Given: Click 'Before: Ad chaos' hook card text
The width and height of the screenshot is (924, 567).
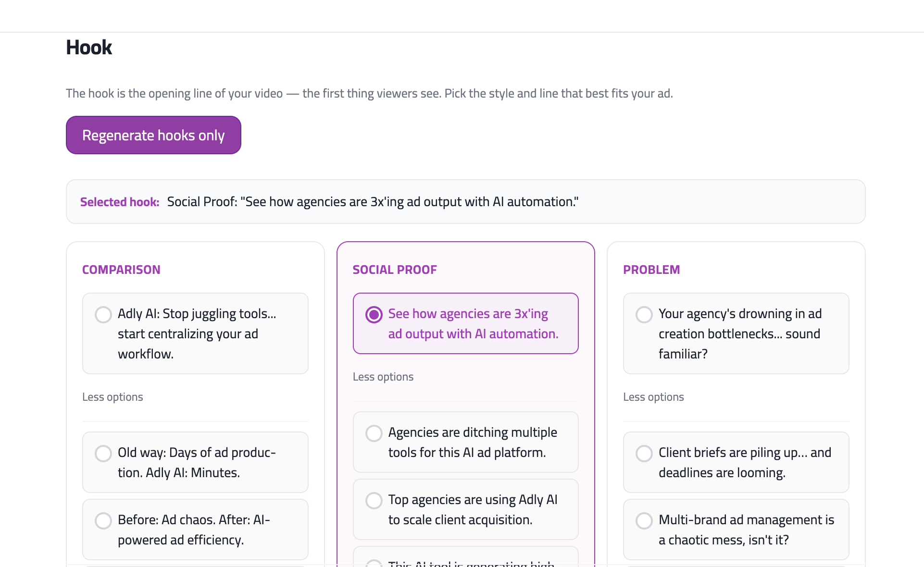Looking at the screenshot, I should tap(194, 530).
